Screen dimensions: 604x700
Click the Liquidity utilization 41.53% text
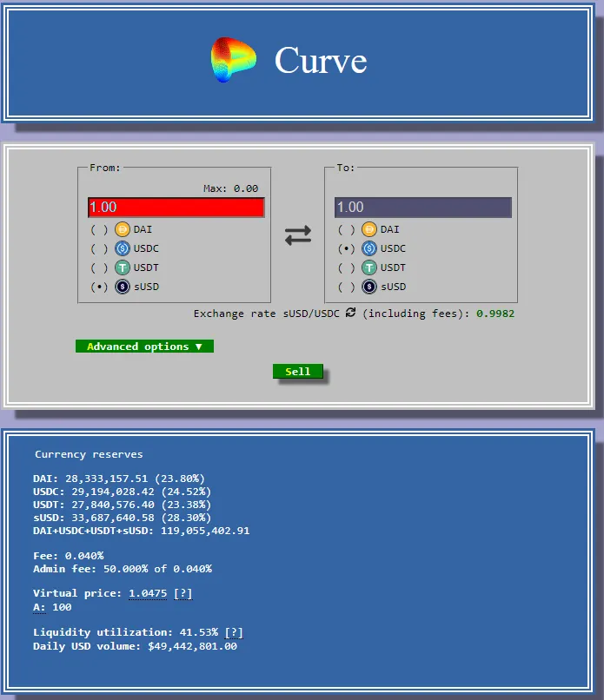click(x=125, y=632)
